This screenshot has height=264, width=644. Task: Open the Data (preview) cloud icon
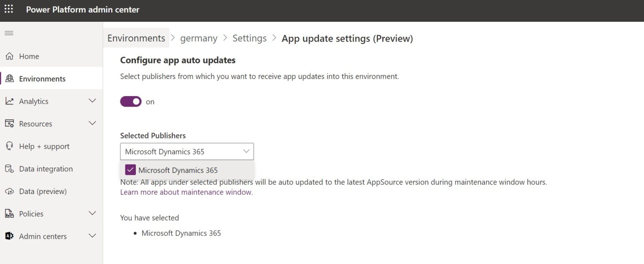(9, 191)
